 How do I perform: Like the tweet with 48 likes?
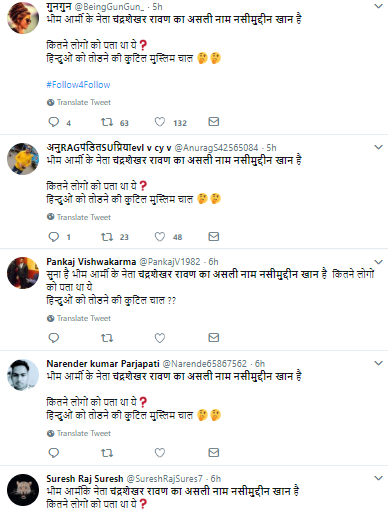[160, 237]
